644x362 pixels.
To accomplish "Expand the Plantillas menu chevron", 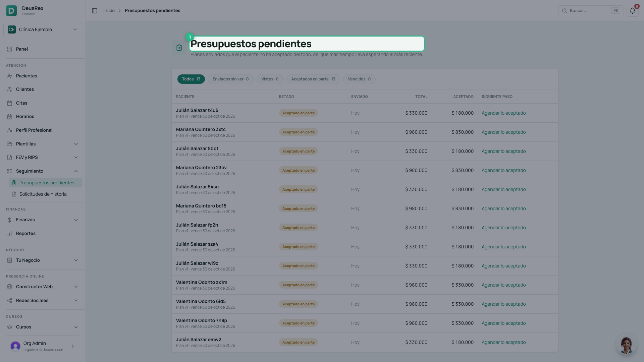I will [x=76, y=144].
